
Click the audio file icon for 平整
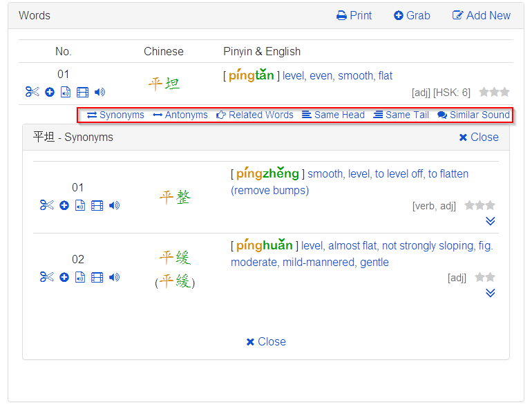tap(80, 205)
